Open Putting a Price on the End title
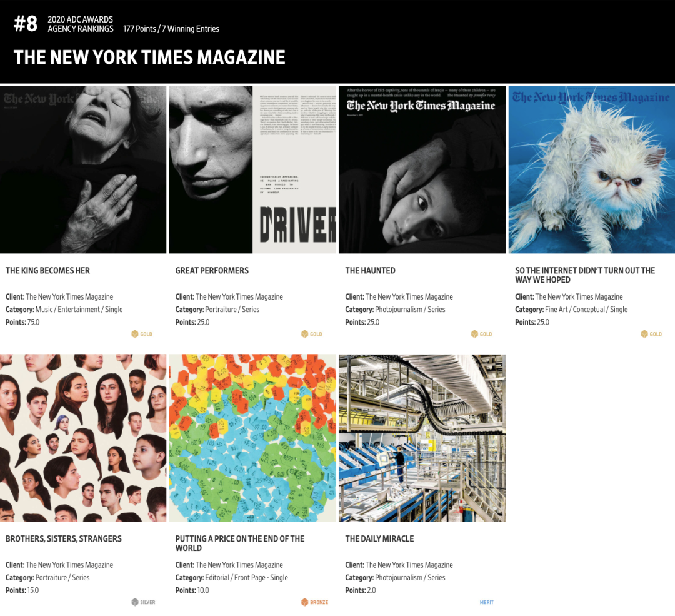The image size is (675, 616). [x=240, y=543]
